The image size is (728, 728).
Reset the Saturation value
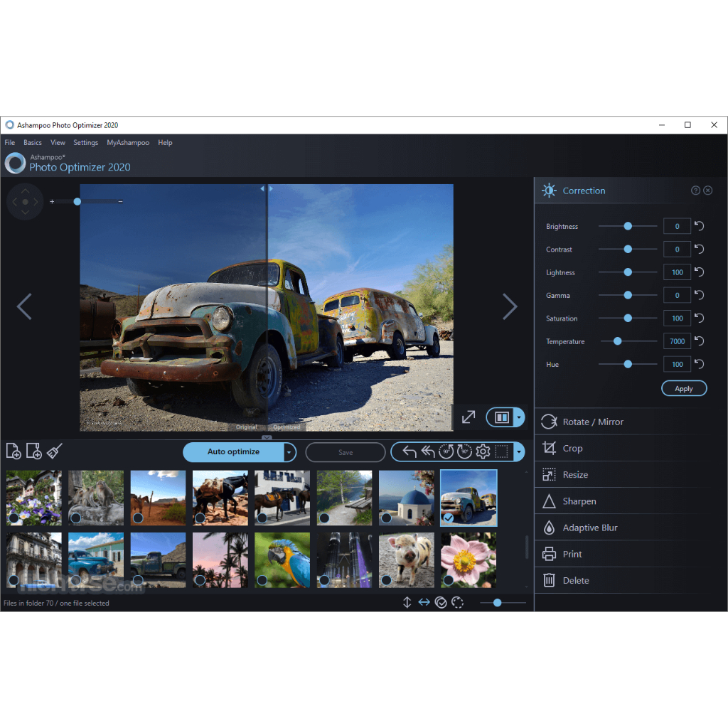(700, 318)
